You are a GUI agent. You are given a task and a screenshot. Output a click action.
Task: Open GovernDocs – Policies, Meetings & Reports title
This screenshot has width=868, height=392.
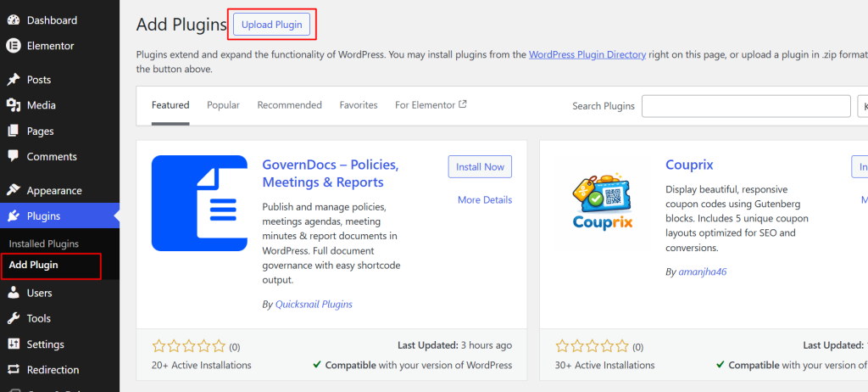coord(331,174)
